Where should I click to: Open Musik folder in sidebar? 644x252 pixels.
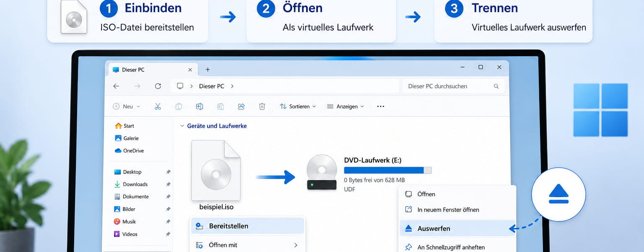(125, 222)
